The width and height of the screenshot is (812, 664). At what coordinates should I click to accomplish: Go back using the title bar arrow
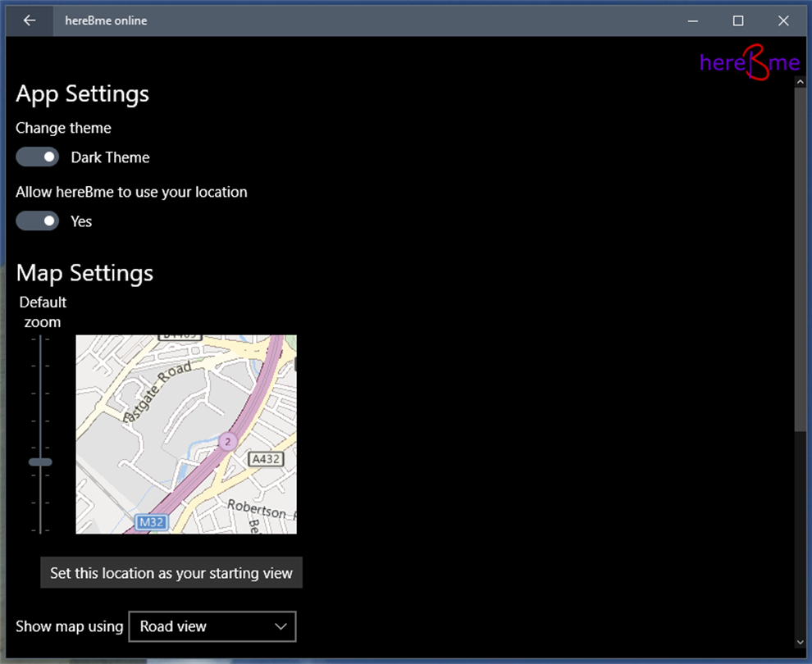[x=30, y=20]
